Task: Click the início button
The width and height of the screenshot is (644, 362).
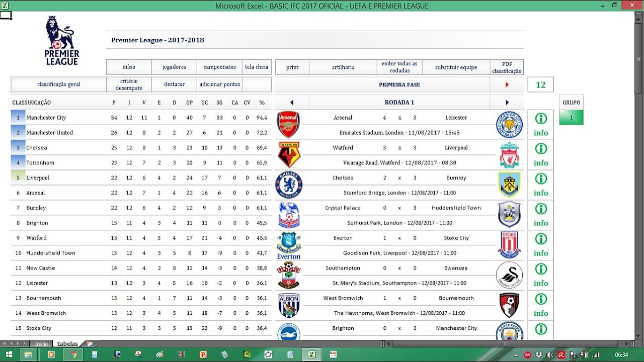Action: [x=129, y=67]
